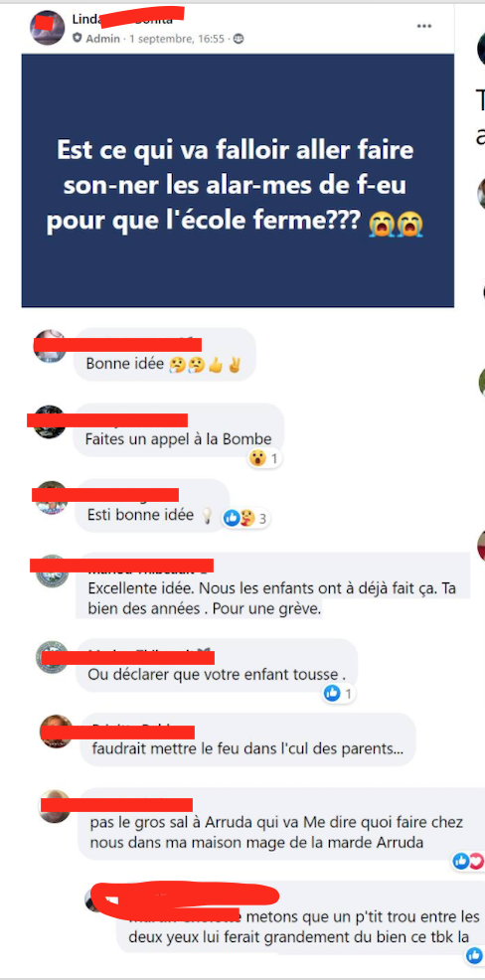View reactions on Esti bonne idée comment
This screenshot has height=980, width=485.
246,518
